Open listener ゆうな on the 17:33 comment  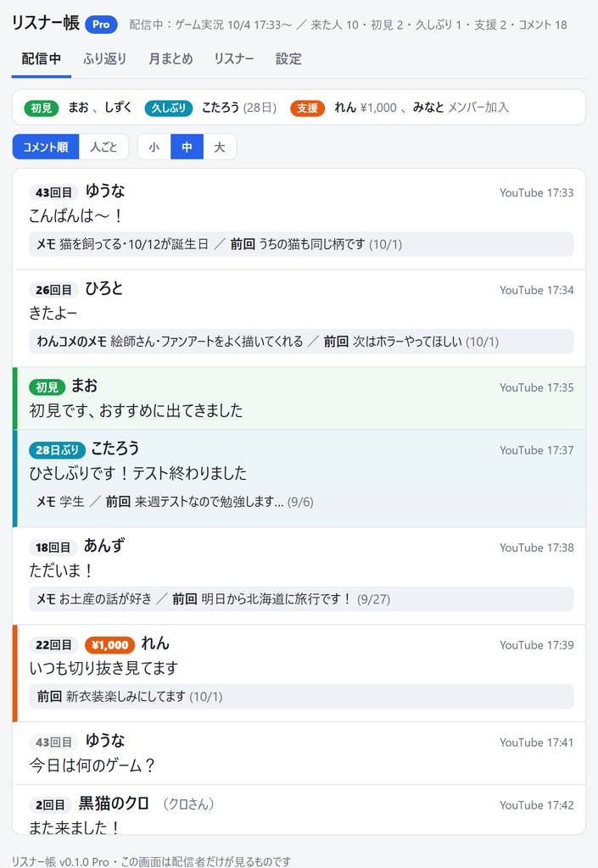pyautogui.click(x=105, y=191)
